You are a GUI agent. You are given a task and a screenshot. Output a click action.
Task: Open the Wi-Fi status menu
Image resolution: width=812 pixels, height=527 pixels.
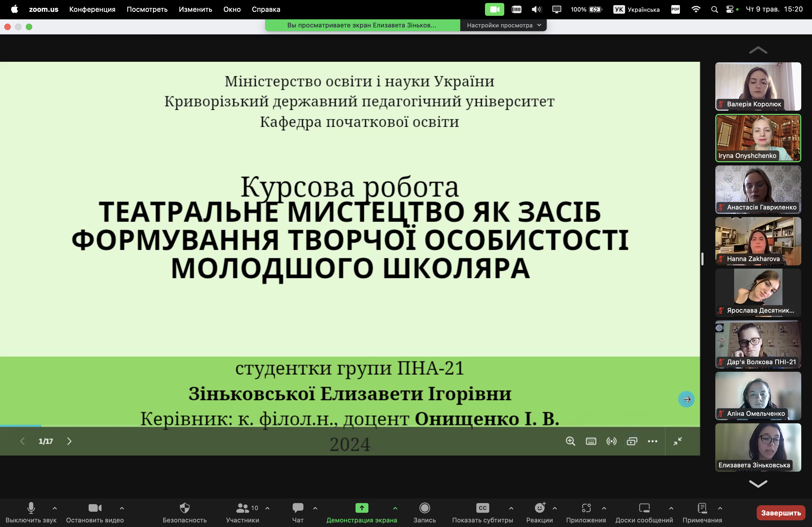tap(696, 10)
